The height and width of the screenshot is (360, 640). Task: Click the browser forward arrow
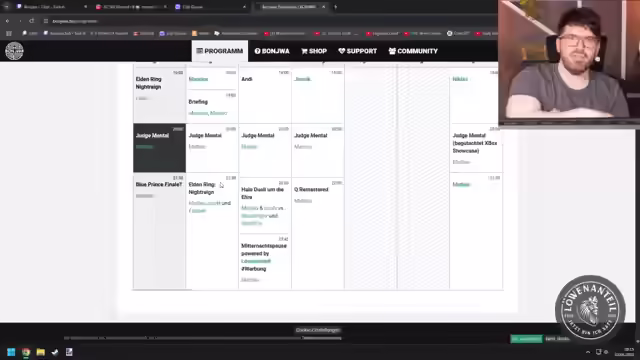click(20, 21)
